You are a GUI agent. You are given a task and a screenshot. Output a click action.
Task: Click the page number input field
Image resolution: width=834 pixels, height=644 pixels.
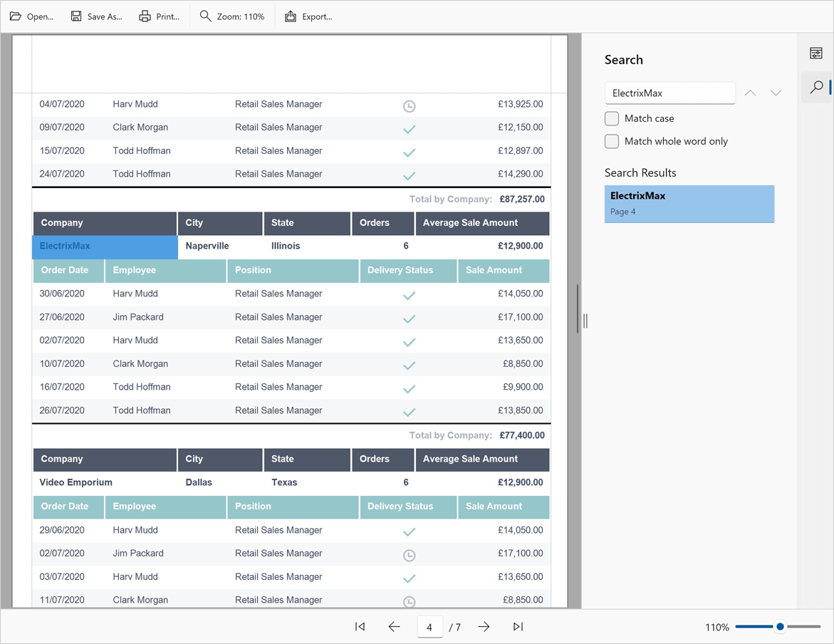tap(430, 627)
